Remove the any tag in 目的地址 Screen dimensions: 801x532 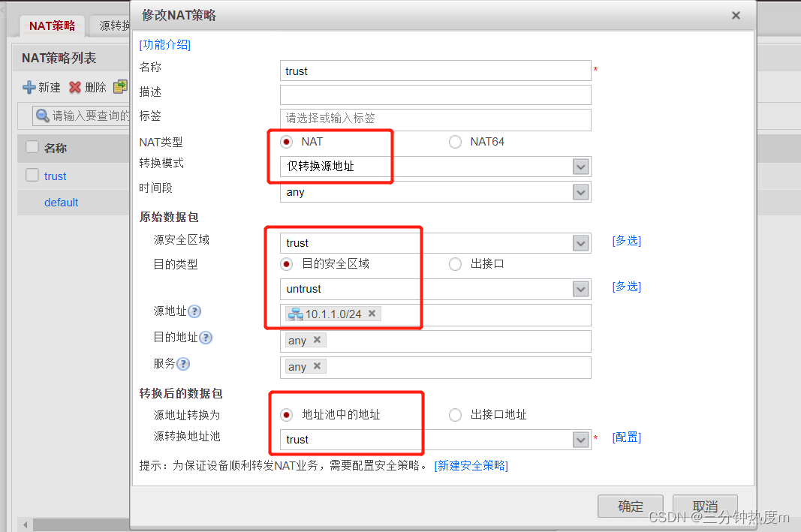tap(318, 339)
